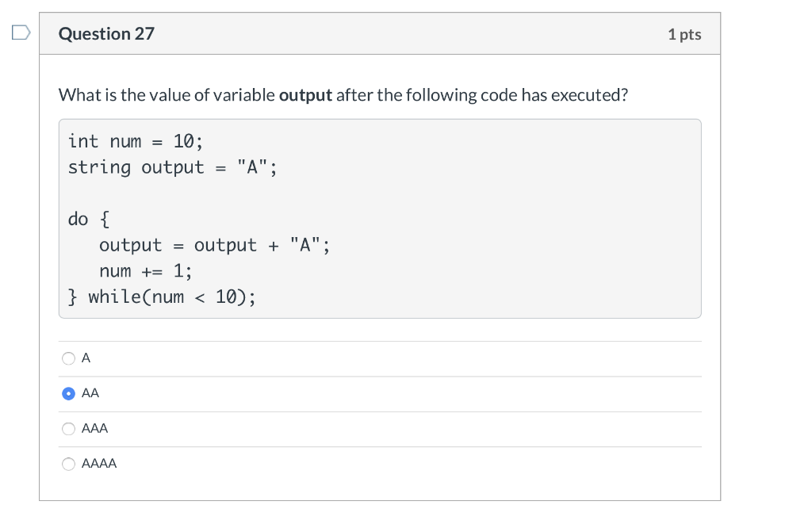The height and width of the screenshot is (528, 812).
Task: Click the "num += 1;" code line
Action: point(146,270)
